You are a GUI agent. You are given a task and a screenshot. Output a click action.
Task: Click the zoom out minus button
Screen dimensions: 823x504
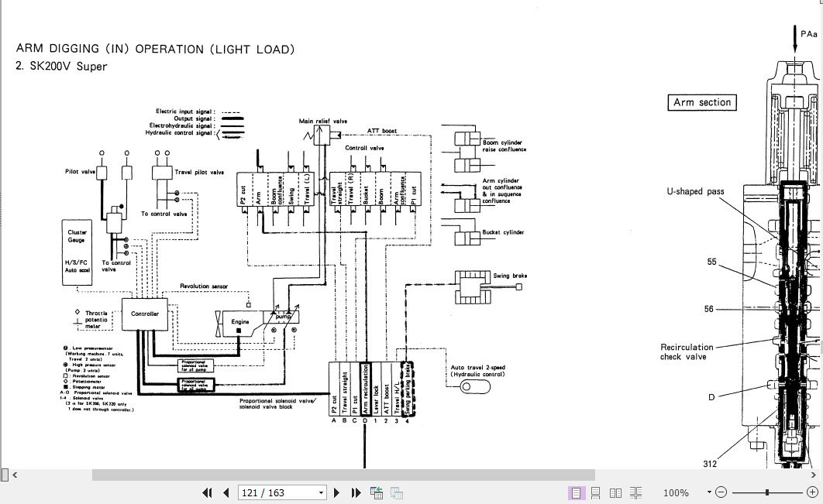pos(721,492)
